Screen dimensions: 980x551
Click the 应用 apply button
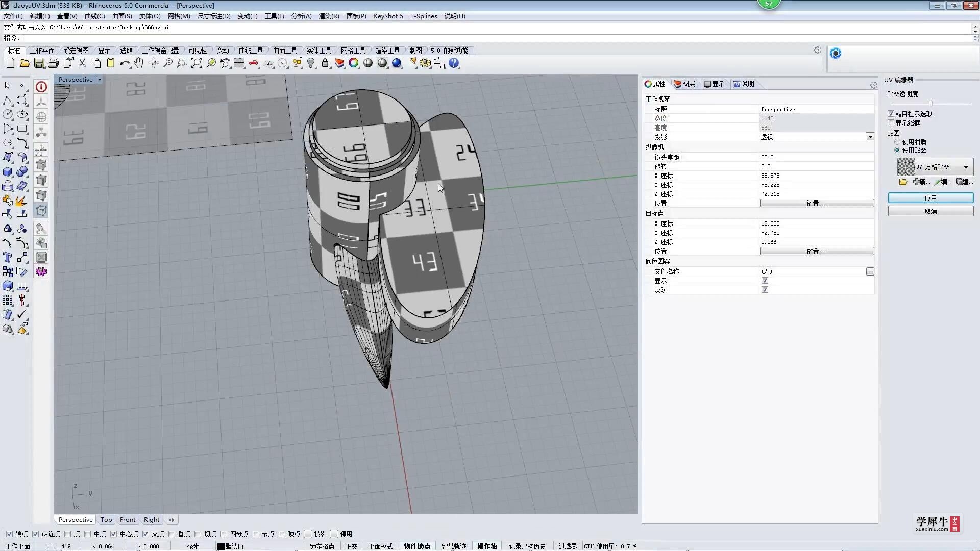point(930,198)
